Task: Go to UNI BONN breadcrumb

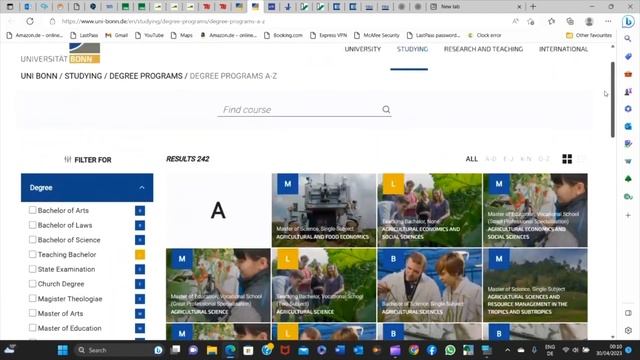Action: 39,76
